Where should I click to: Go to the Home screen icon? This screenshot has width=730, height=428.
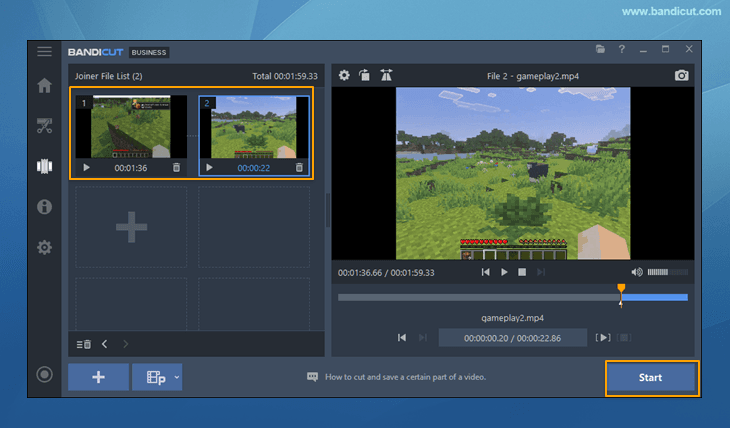point(45,86)
